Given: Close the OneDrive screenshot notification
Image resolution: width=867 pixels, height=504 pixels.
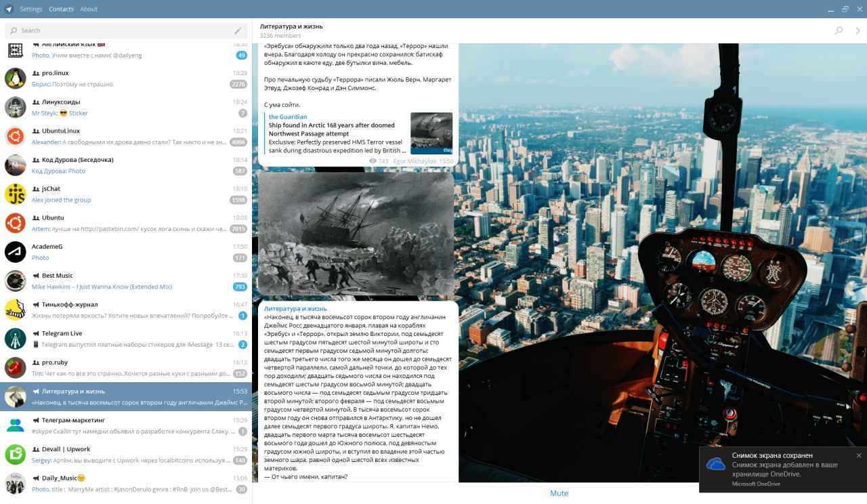Looking at the screenshot, I should pos(859,455).
